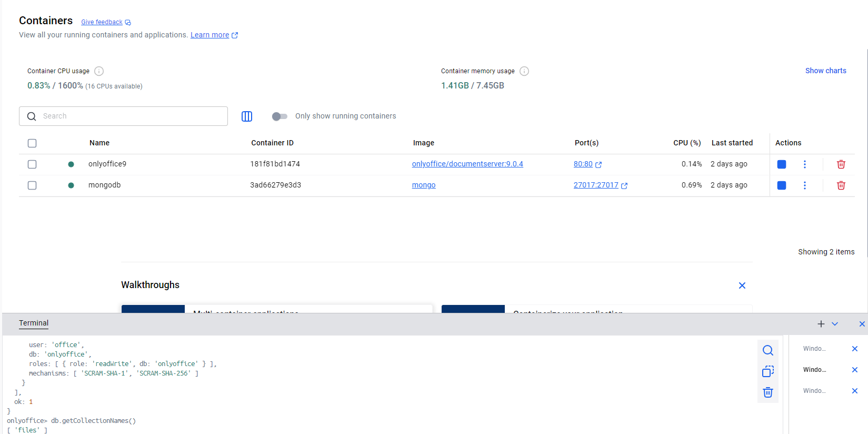Image resolution: width=868 pixels, height=434 pixels.
Task: Open more actions menu for onlyoffice9
Action: 805,164
